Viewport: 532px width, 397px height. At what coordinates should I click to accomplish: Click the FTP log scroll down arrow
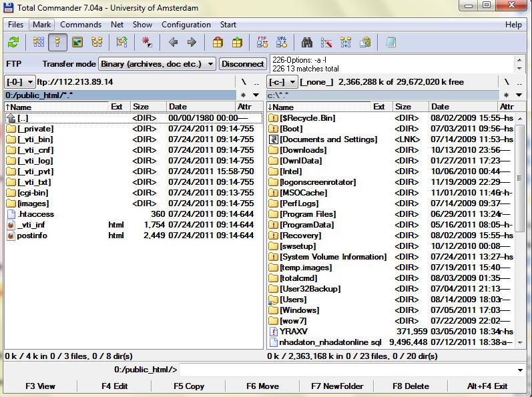click(x=519, y=69)
